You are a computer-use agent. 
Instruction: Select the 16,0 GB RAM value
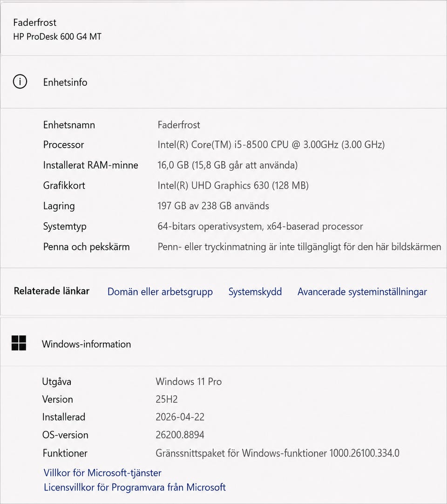click(228, 165)
